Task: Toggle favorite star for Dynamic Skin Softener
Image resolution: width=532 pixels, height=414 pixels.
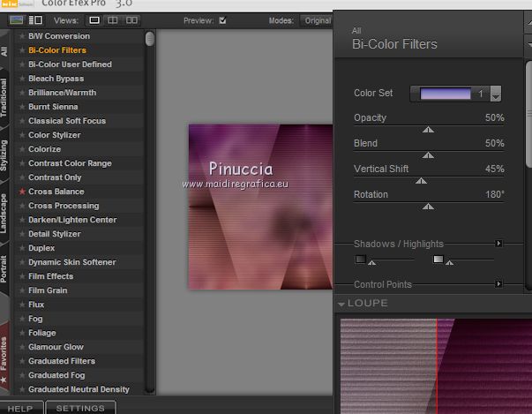Action: tap(22, 262)
